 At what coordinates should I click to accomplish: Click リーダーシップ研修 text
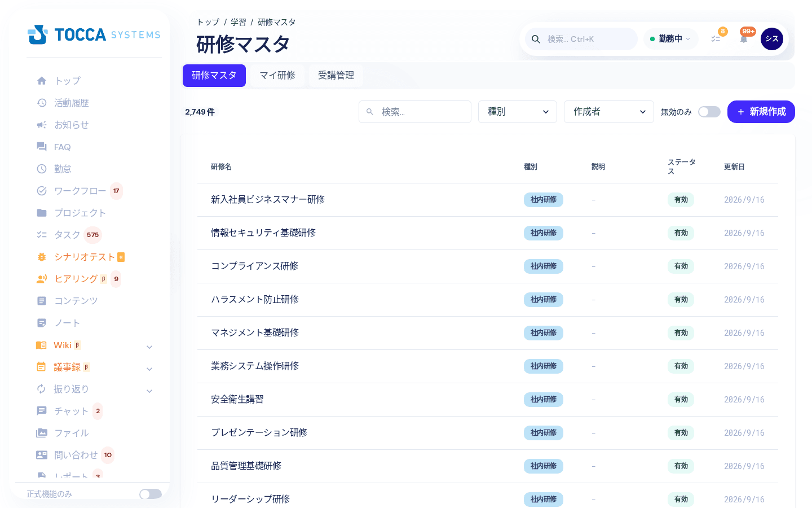point(250,500)
